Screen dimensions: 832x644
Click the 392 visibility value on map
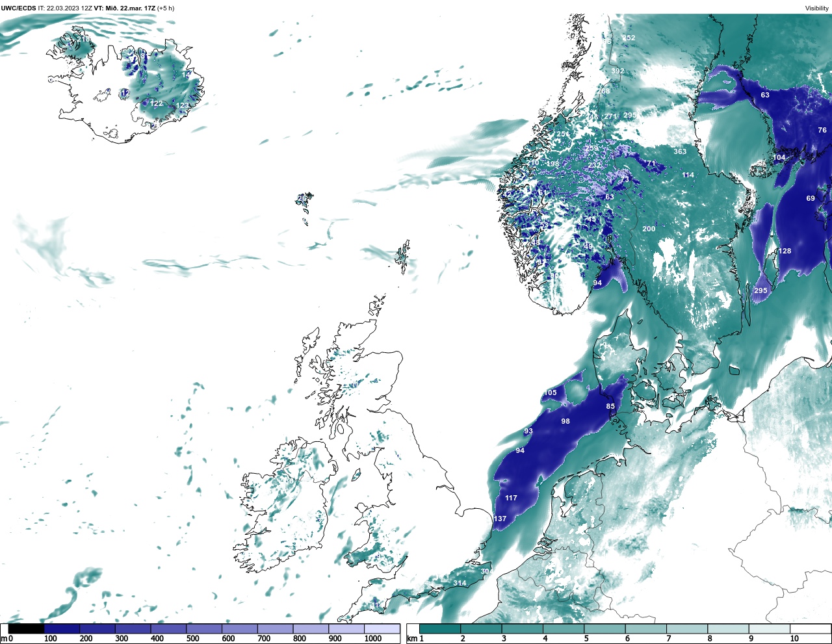tap(617, 71)
